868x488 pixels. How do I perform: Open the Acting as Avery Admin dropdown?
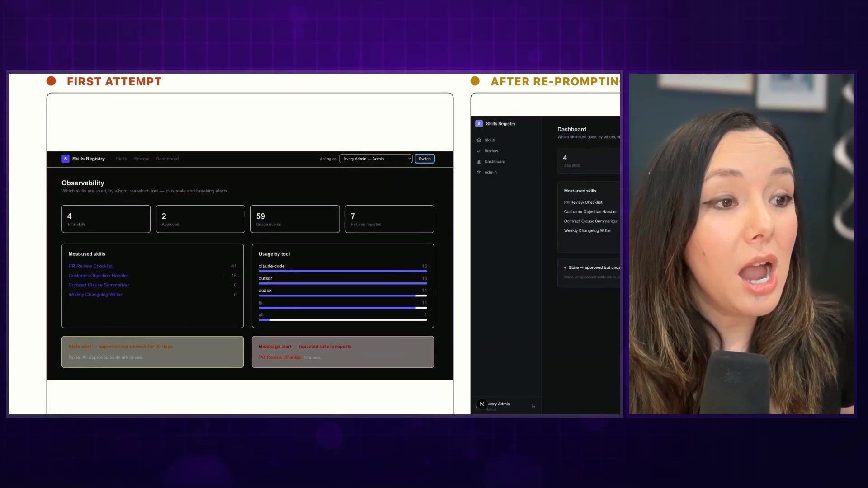(x=376, y=159)
